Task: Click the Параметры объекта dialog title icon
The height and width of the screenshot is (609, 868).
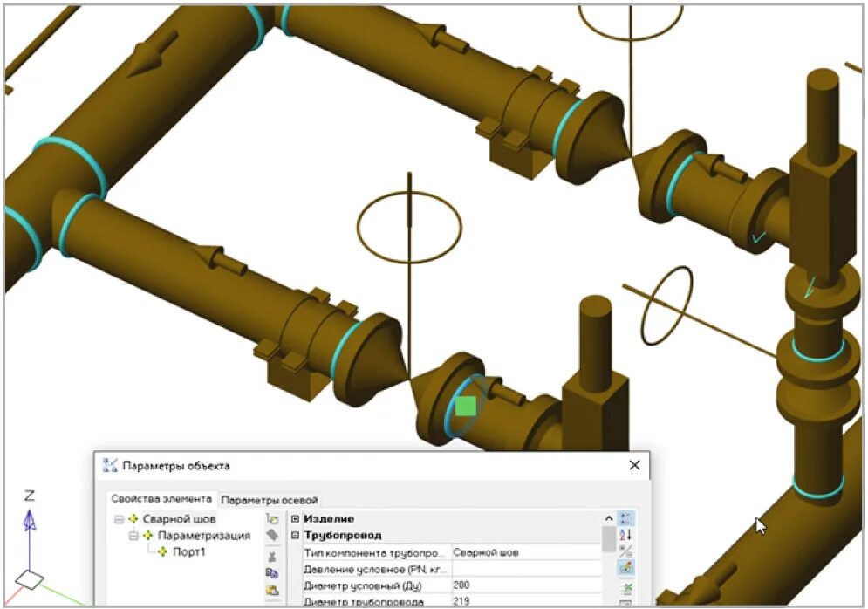Action: [110, 465]
